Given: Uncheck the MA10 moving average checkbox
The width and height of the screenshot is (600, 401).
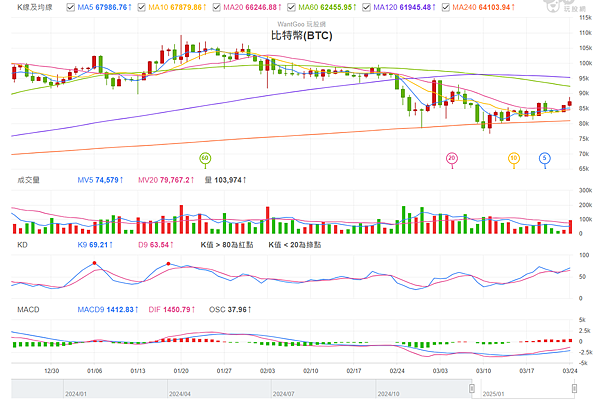Looking at the screenshot, I should pos(142,7).
